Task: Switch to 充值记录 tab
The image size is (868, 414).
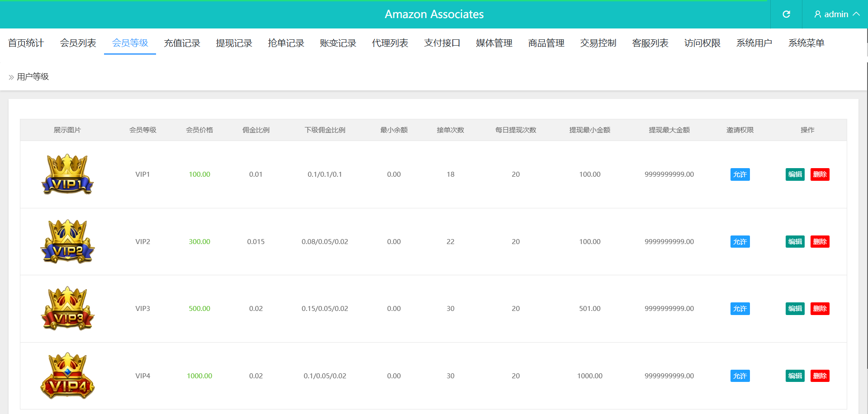Action: (x=182, y=43)
